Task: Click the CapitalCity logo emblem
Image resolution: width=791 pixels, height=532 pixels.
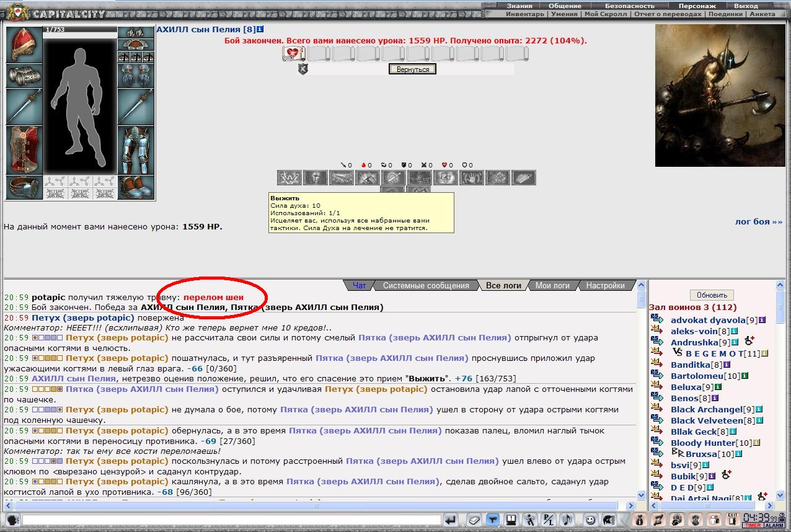Action: 19,11
